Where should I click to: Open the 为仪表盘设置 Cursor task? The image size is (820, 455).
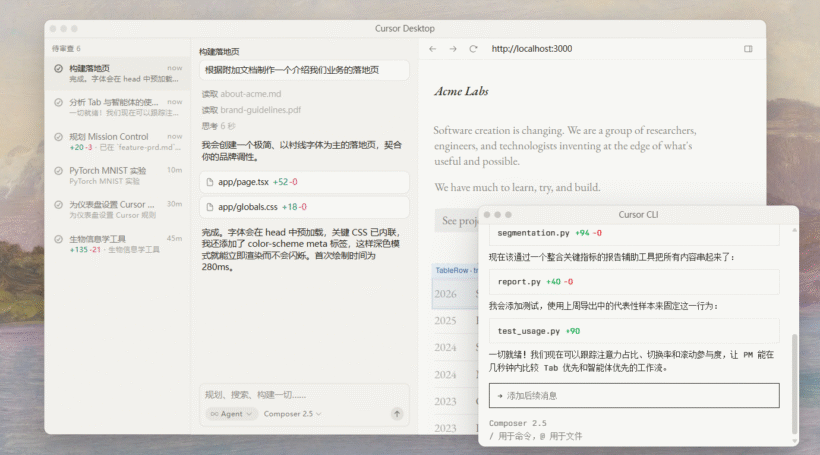pyautogui.click(x=118, y=210)
